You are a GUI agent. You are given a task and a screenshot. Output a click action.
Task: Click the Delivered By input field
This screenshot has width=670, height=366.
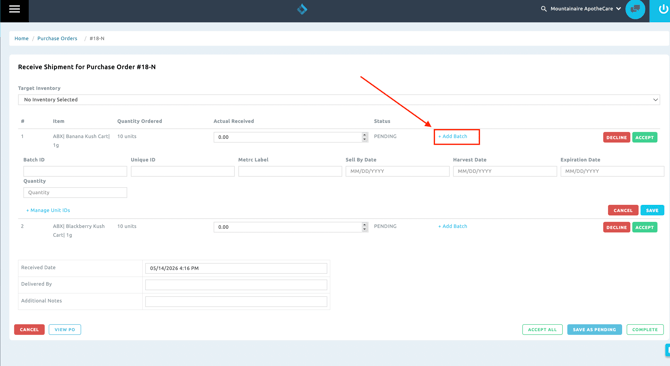pos(236,284)
